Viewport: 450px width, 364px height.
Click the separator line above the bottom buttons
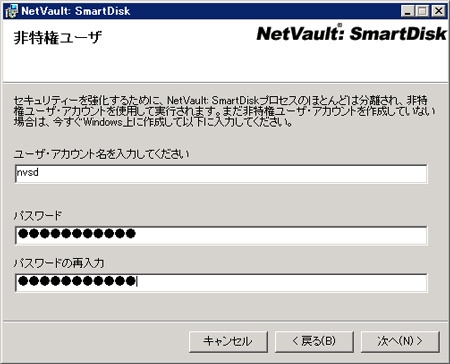tap(225, 321)
